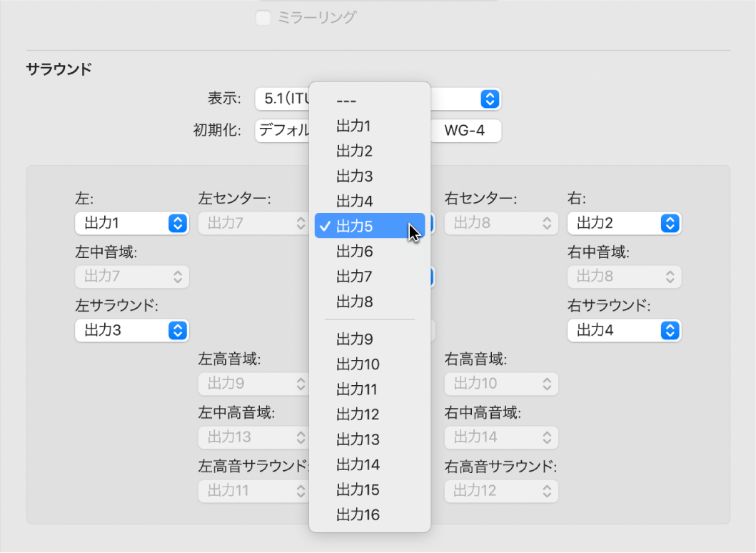Choose 出力9 just below the menu divider
The width and height of the screenshot is (756, 553).
tap(353, 339)
